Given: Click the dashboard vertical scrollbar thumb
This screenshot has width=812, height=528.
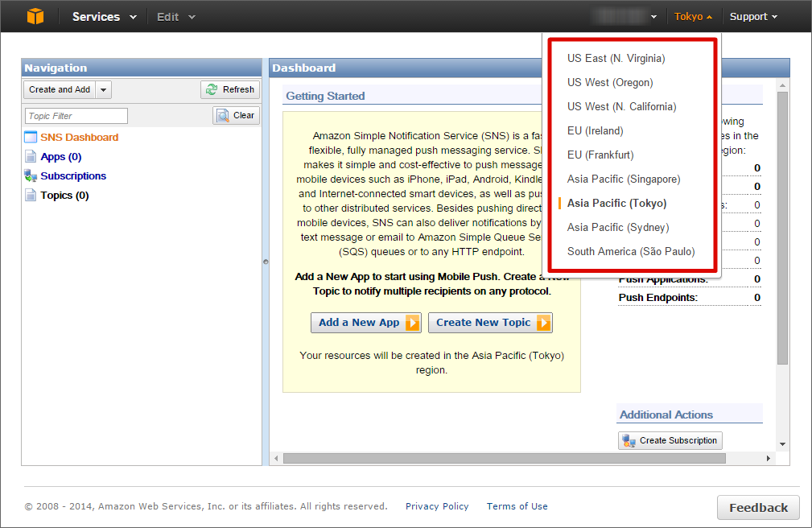Looking at the screenshot, I should point(782,228).
